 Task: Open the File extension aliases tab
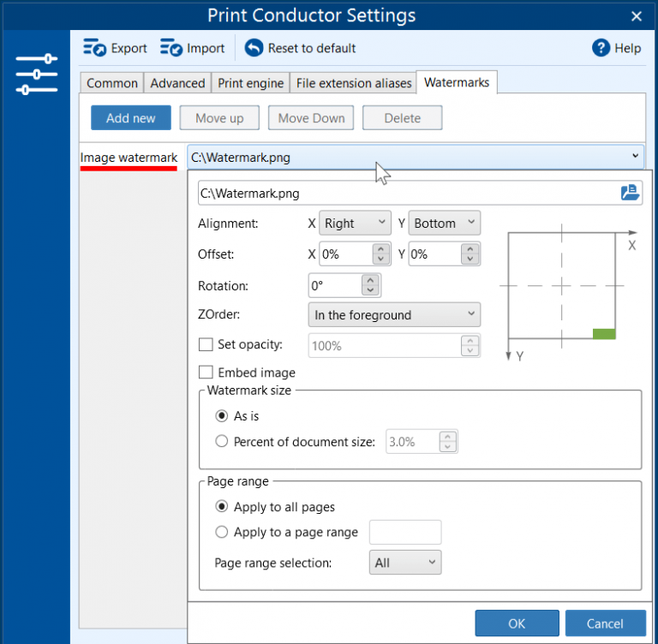354,83
